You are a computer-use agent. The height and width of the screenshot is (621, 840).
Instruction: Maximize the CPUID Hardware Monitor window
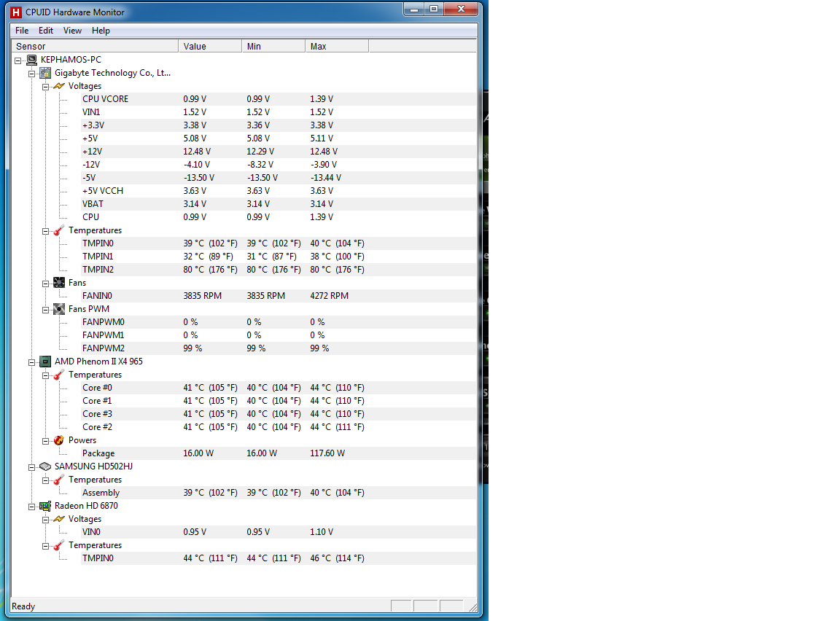point(433,9)
